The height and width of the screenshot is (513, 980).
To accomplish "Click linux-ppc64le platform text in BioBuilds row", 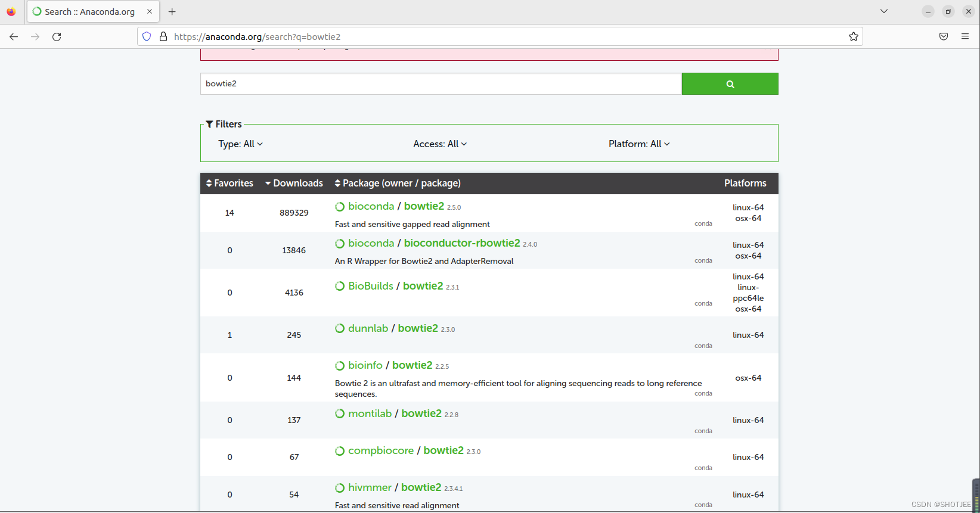I will click(x=748, y=293).
